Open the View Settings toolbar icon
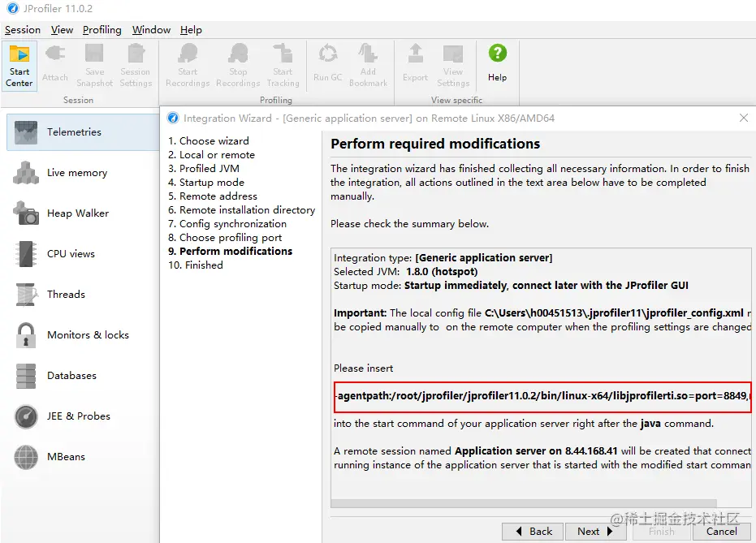This screenshot has height=543, width=756. point(453,53)
